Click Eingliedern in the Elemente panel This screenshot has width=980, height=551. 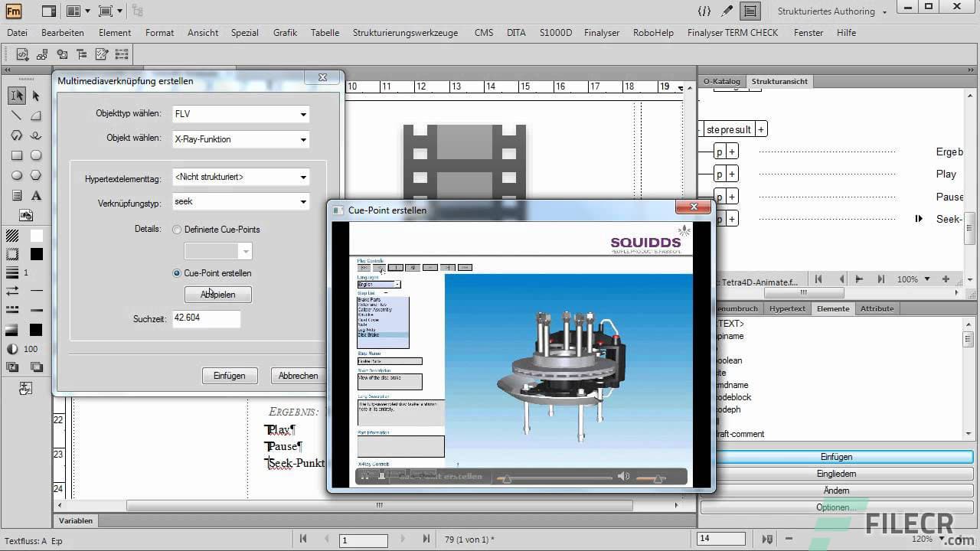click(836, 473)
